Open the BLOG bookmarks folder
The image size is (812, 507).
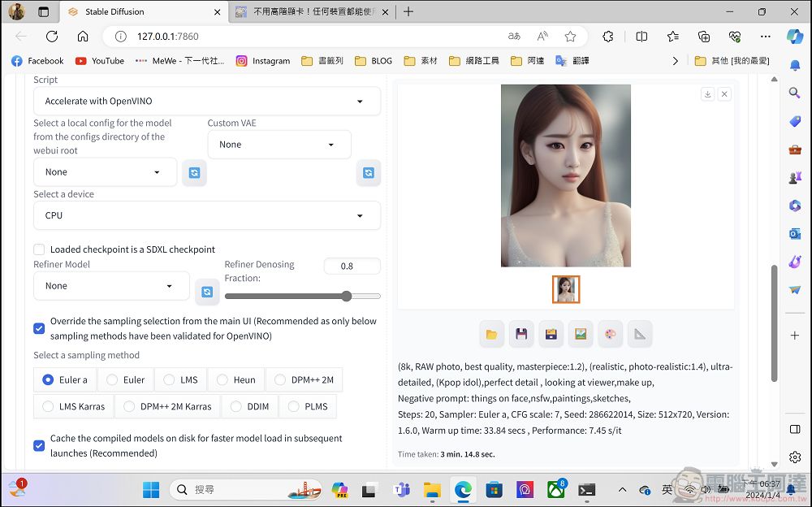click(374, 61)
